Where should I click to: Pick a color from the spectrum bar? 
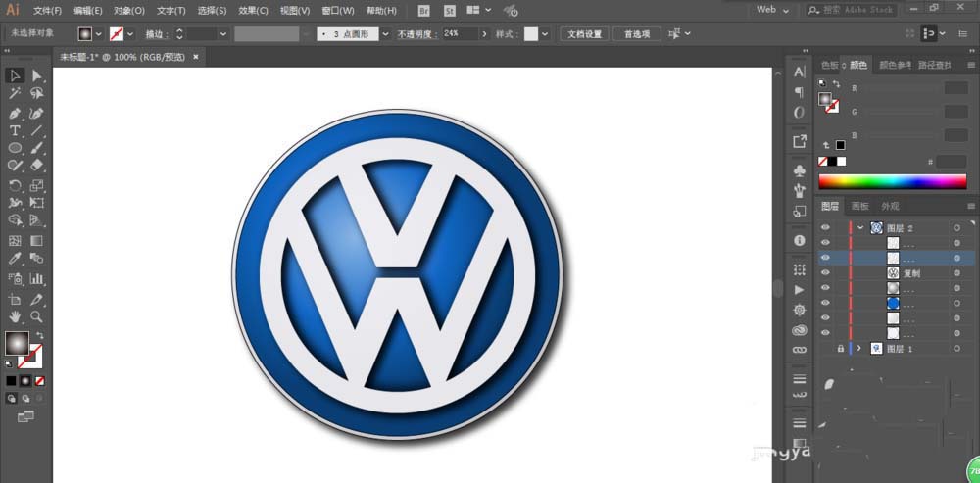pyautogui.click(x=892, y=181)
